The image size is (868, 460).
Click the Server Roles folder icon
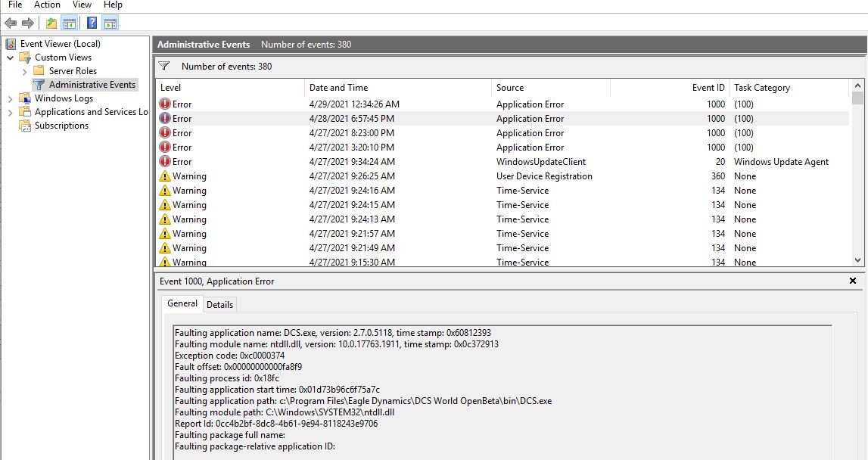39,70
